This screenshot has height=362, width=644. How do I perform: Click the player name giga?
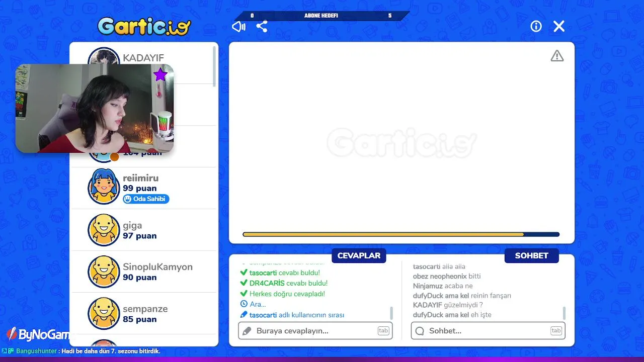coord(132,226)
